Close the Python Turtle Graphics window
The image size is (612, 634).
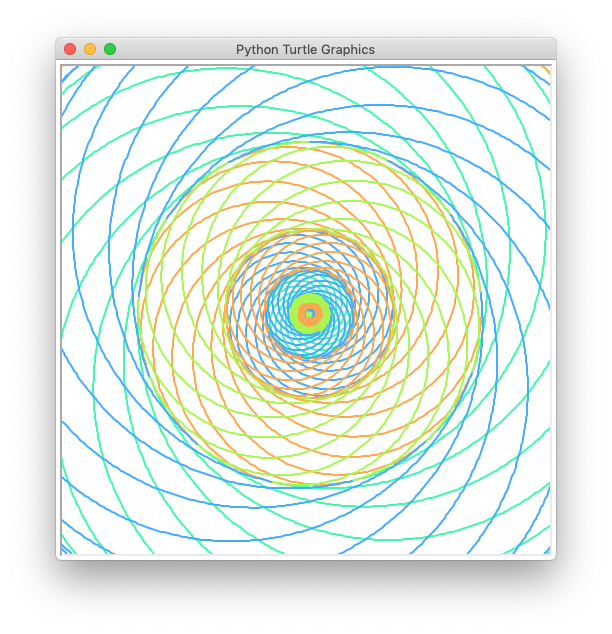point(70,49)
